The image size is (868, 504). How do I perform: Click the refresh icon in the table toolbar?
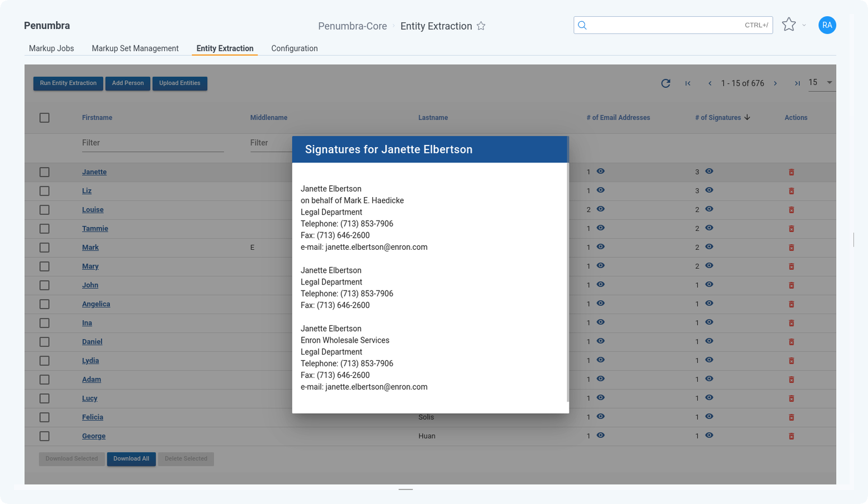pyautogui.click(x=665, y=83)
